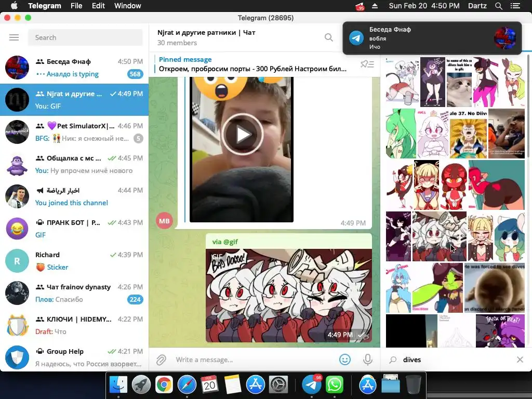The image size is (532, 399).
Task: Click the diives GIF search field
Action: pos(456,360)
